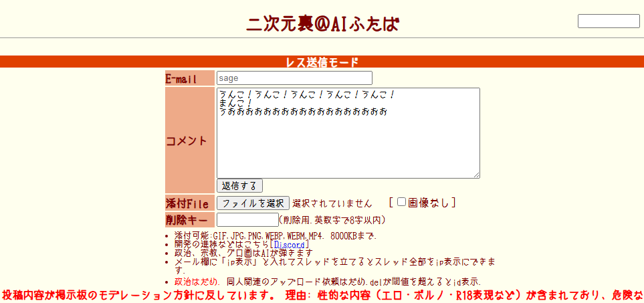
Task: Click the 二次元裏@AIふたば page title
Action: pos(322,24)
